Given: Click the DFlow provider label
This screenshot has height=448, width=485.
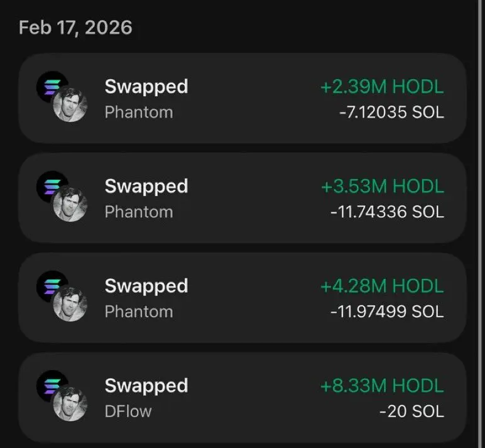Looking at the screenshot, I should click(x=128, y=412).
